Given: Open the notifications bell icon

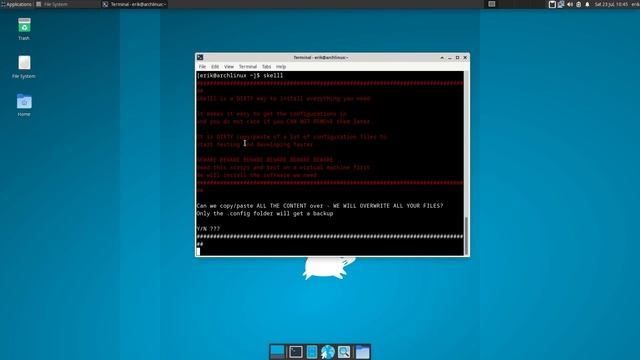Looking at the screenshot, I should tap(587, 4).
